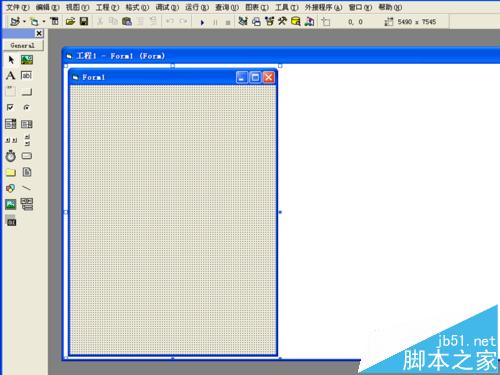Open the Project Explorer window icon
The image size is (500, 375).
click(x=243, y=21)
